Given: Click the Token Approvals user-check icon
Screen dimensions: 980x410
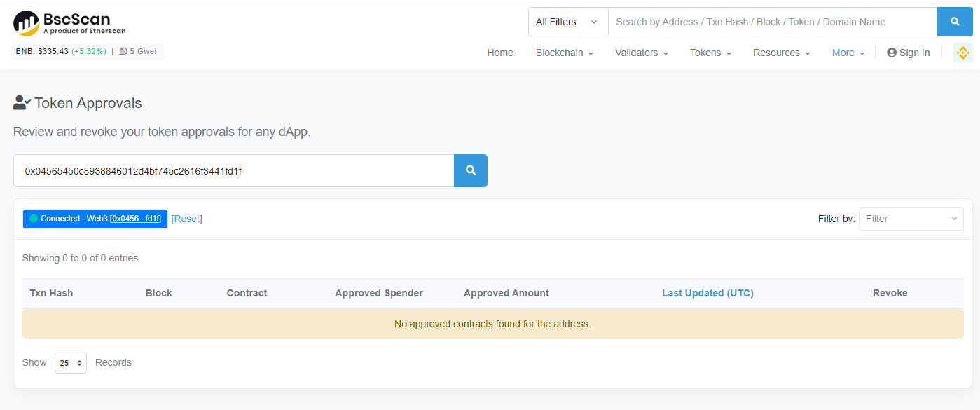Looking at the screenshot, I should tap(22, 103).
